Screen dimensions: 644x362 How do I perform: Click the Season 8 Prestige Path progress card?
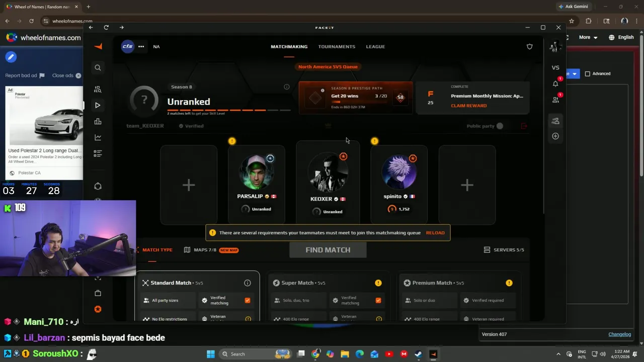coord(356,98)
